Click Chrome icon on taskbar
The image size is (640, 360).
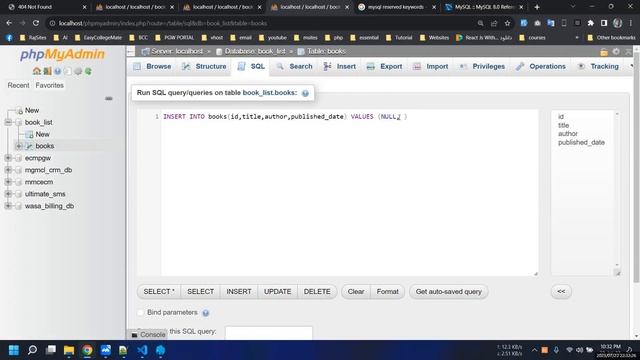click(87, 350)
